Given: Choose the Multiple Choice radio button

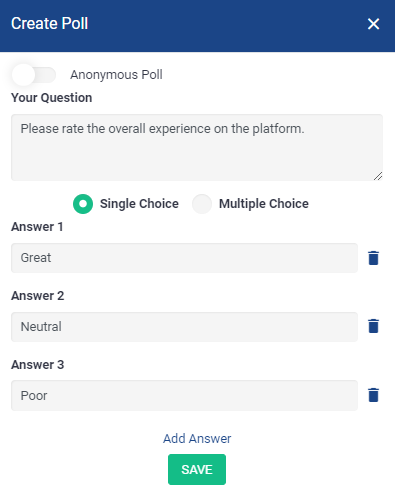Looking at the screenshot, I should point(202,204).
